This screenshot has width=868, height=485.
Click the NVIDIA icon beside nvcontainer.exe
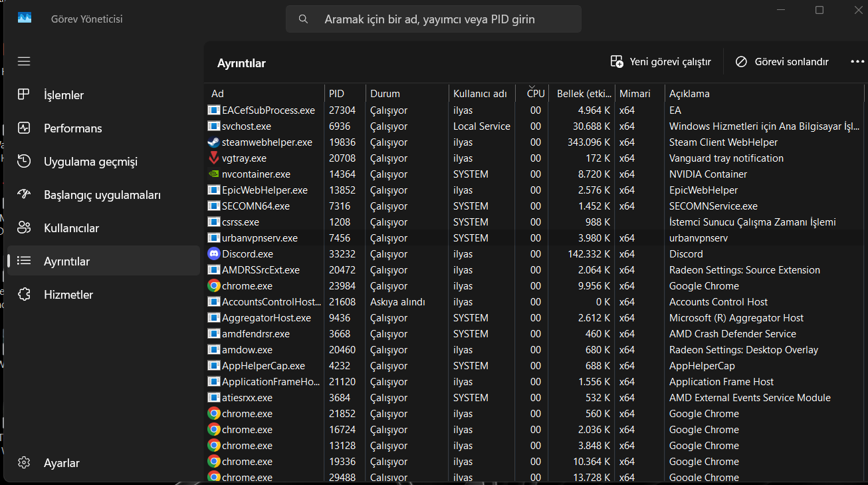(x=214, y=174)
